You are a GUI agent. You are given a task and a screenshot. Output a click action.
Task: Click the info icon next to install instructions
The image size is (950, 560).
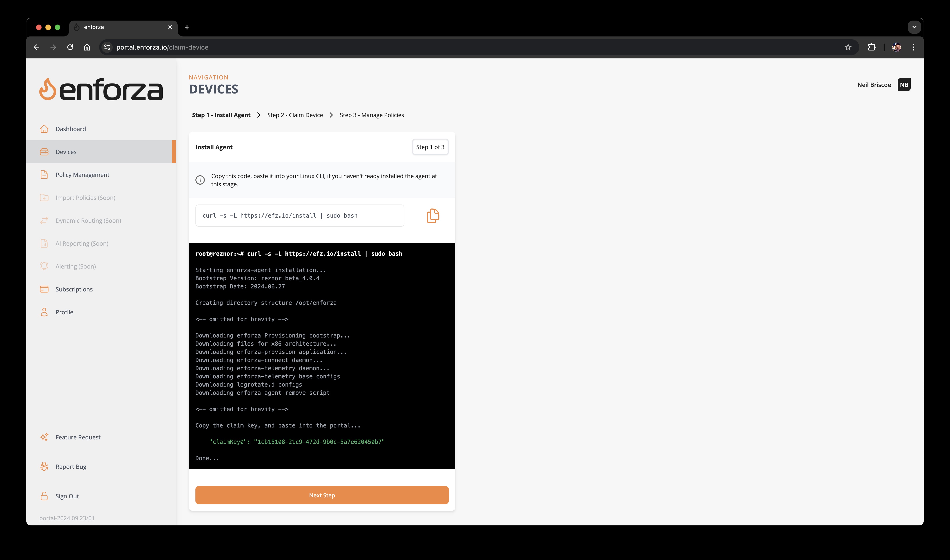(x=200, y=180)
